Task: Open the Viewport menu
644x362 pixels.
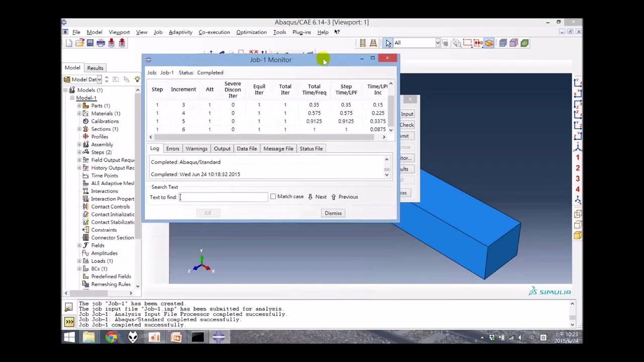Action: pos(119,32)
